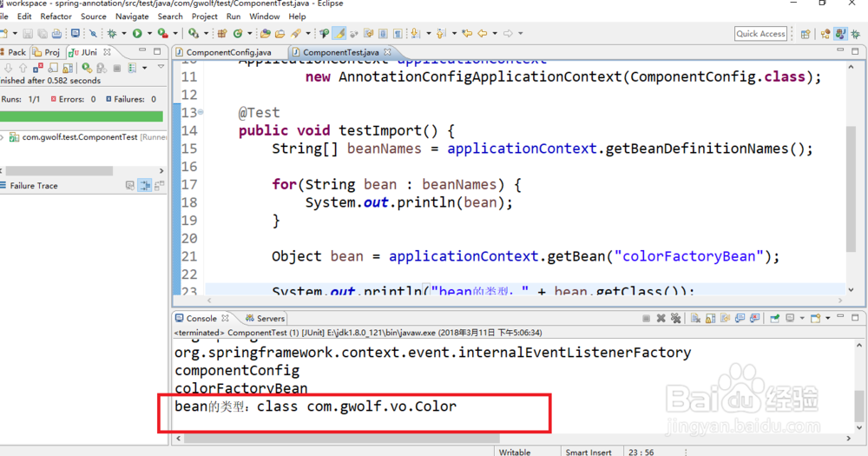
Task: Click Failure Trace Show Stack Trace in Console icon
Action: (x=129, y=186)
